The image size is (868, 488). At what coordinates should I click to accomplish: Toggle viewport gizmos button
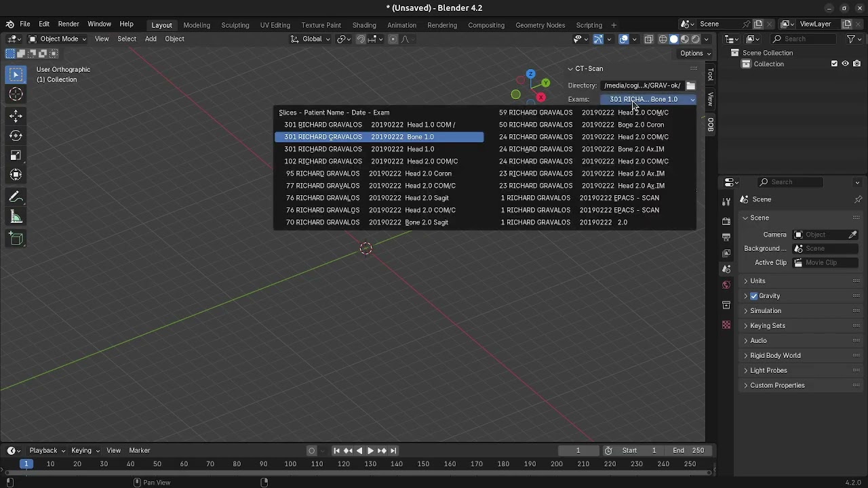pyautogui.click(x=597, y=39)
